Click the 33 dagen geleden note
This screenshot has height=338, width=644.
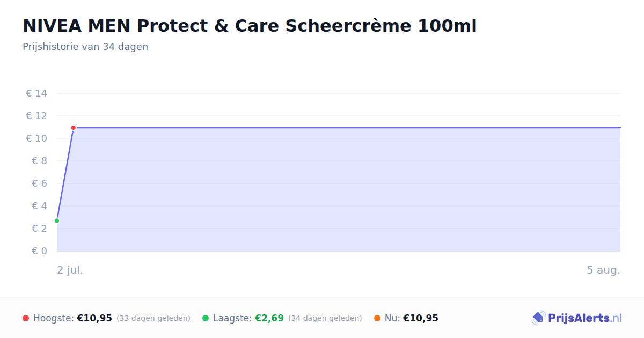(153, 318)
